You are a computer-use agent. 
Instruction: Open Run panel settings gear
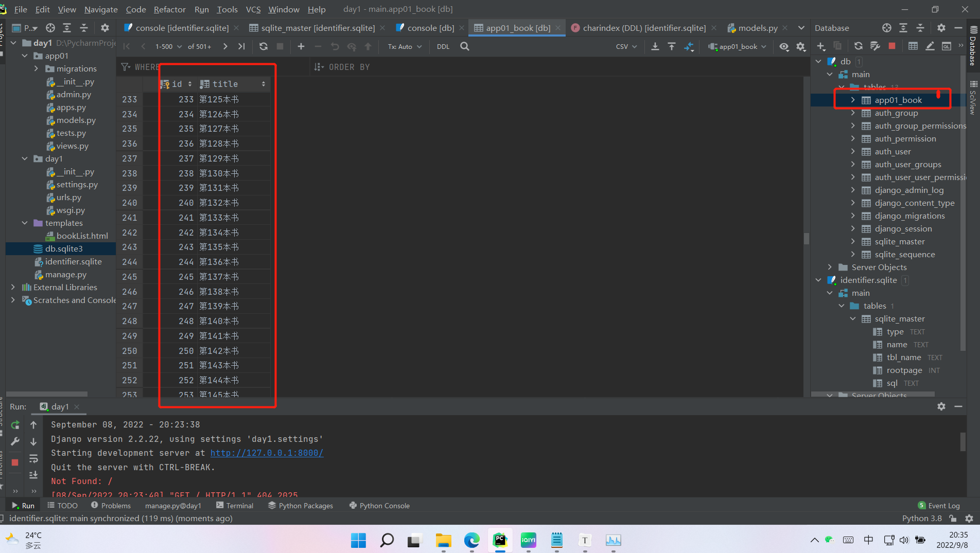(941, 406)
